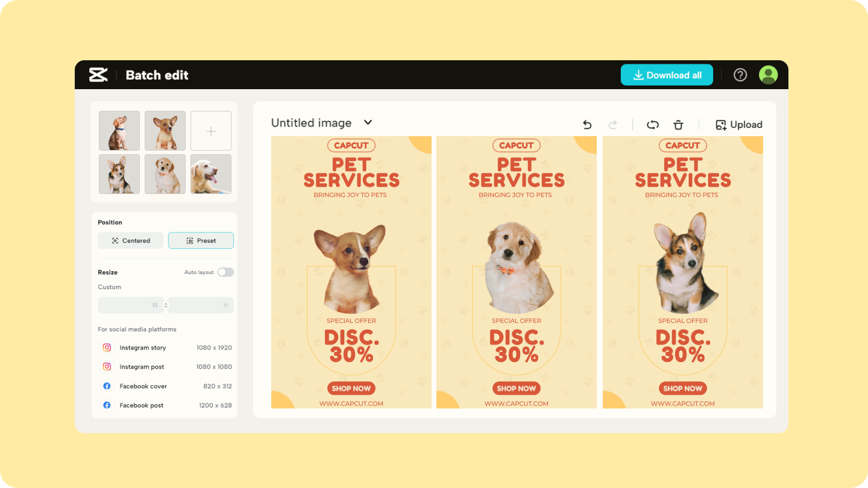The image size is (868, 488).
Task: Choose Instagram post 1080 x 1080 preset
Action: click(x=165, y=367)
